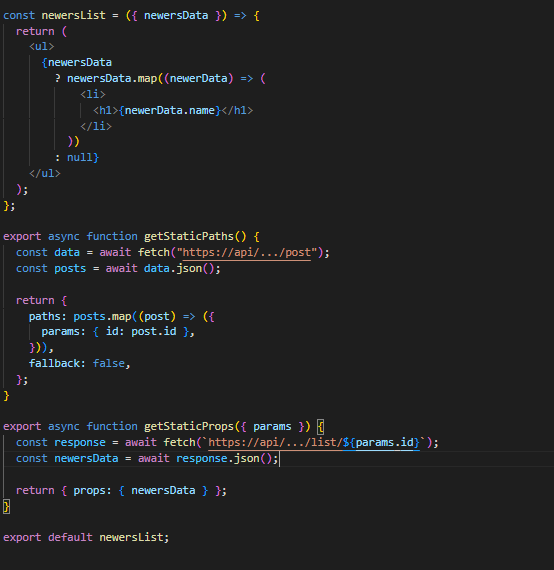The height and width of the screenshot is (570, 554).
Task: Click the closing </li> tag
Action: coord(96,126)
